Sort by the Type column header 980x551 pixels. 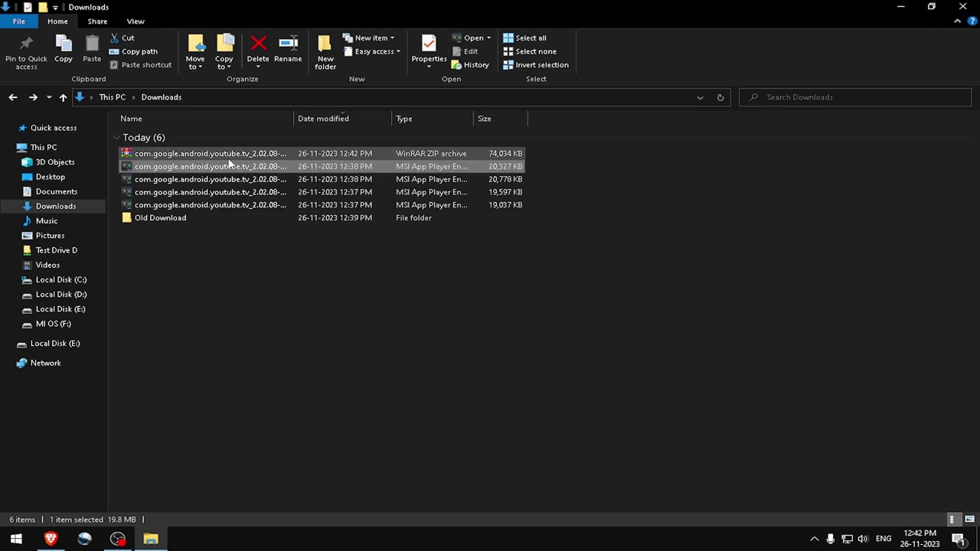433,119
